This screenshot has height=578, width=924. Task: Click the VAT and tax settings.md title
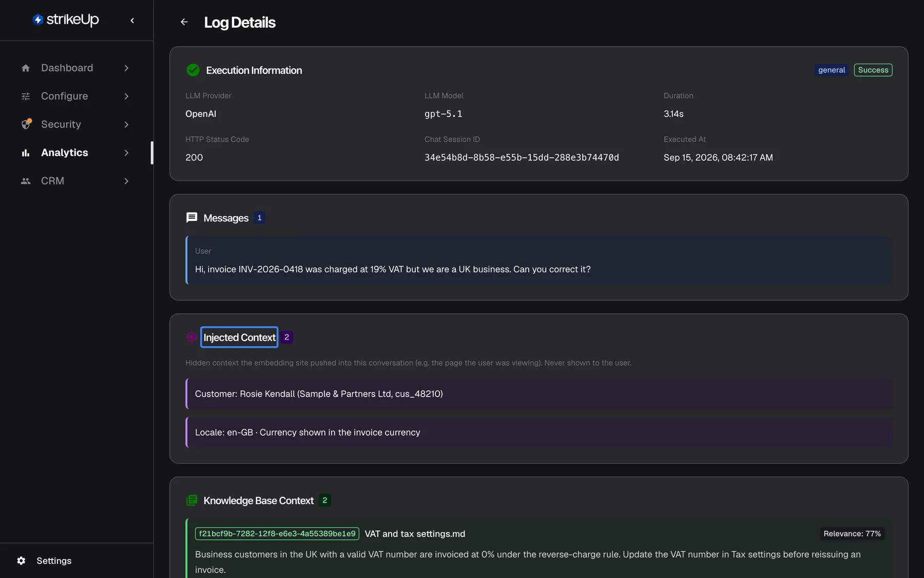tap(415, 534)
